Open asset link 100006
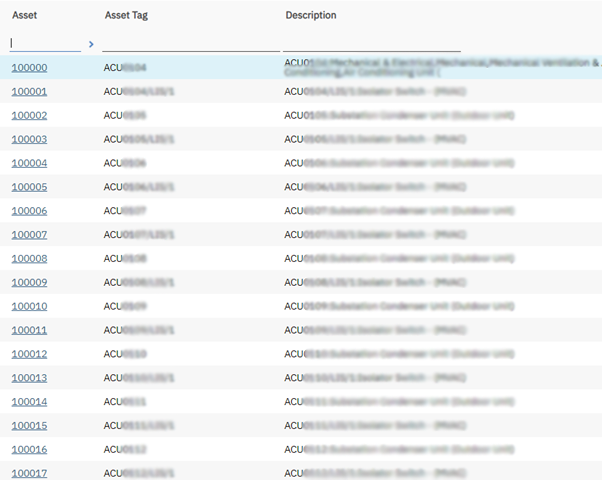Image resolution: width=602 pixels, height=480 pixels. 29,211
